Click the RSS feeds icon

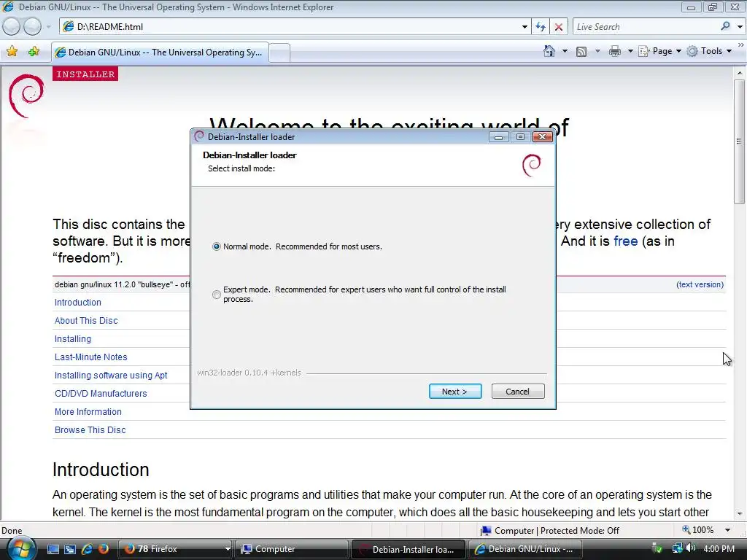click(581, 52)
